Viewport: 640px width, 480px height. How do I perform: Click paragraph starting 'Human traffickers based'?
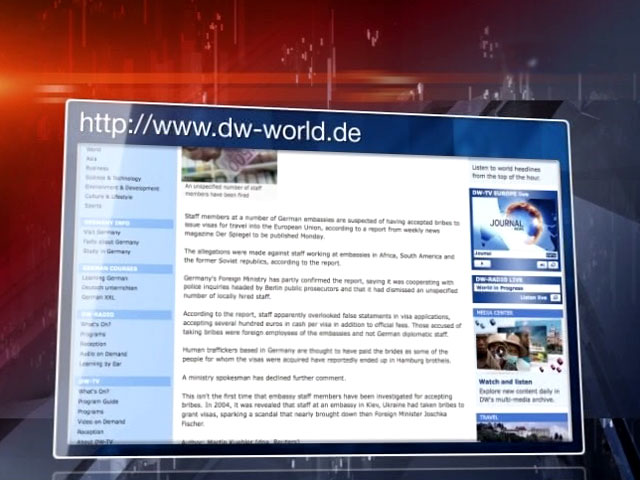point(317,356)
